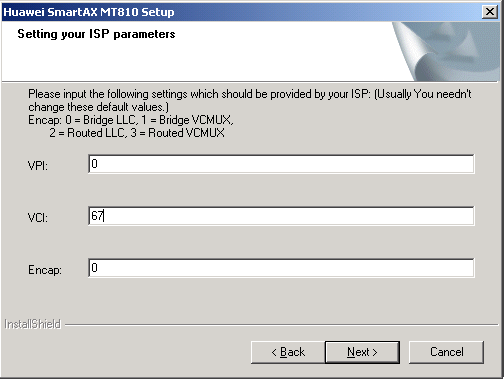The width and height of the screenshot is (504, 379).
Task: Click the empty white header area below the heading
Action: tap(200, 62)
